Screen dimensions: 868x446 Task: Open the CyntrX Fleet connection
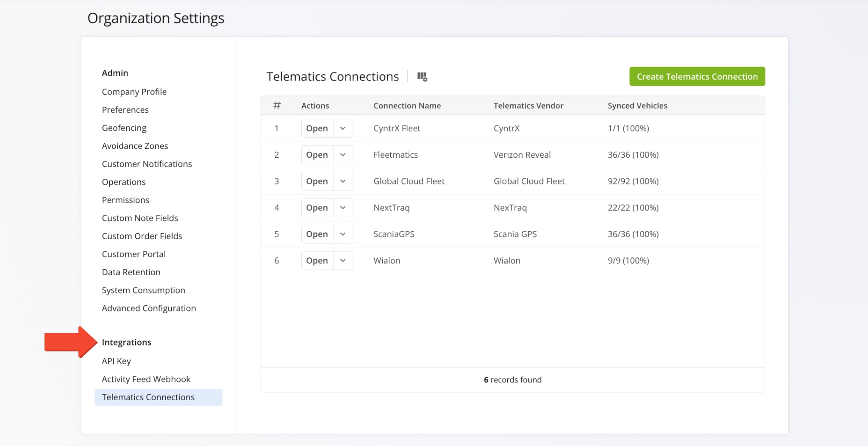tap(317, 128)
